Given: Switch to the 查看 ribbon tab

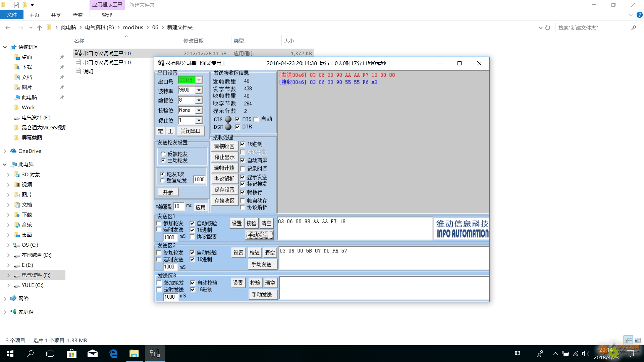Looking at the screenshot, I should (77, 15).
